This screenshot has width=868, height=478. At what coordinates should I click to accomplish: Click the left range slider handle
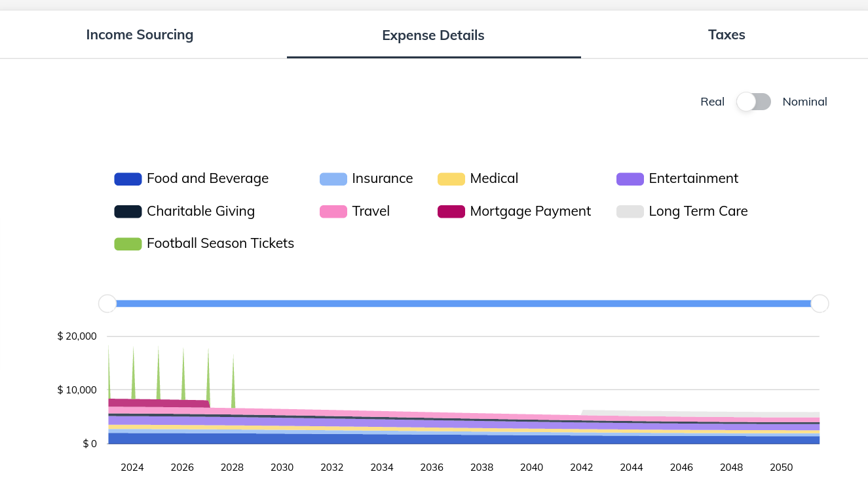(x=107, y=304)
